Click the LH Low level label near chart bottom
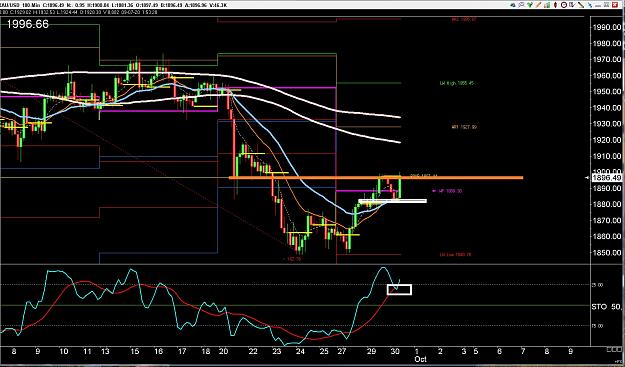 [455, 255]
